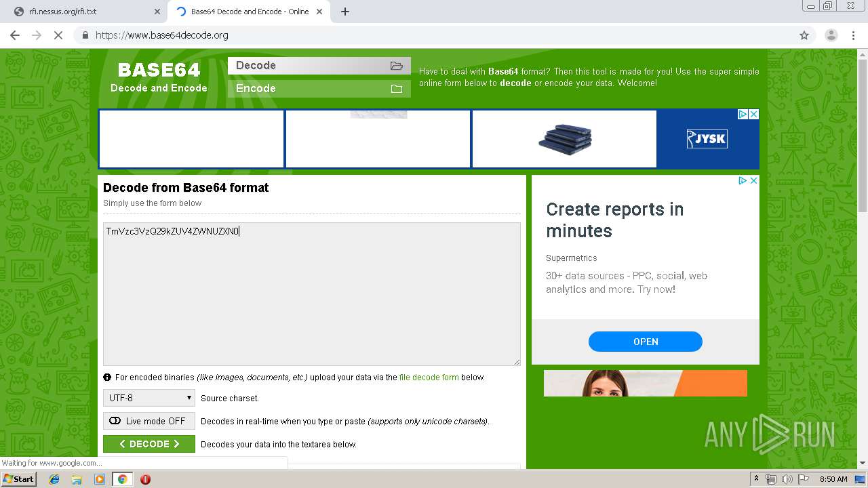Close the Base64 Decode and Encode tab
Screen dimensions: 868x488
click(x=319, y=12)
